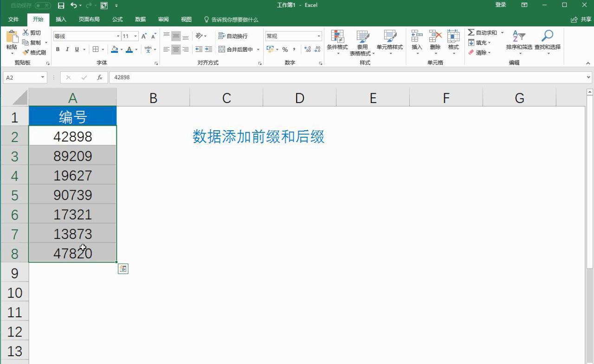Expand the font color dropdown arrow
594x364 pixels.
pos(136,49)
